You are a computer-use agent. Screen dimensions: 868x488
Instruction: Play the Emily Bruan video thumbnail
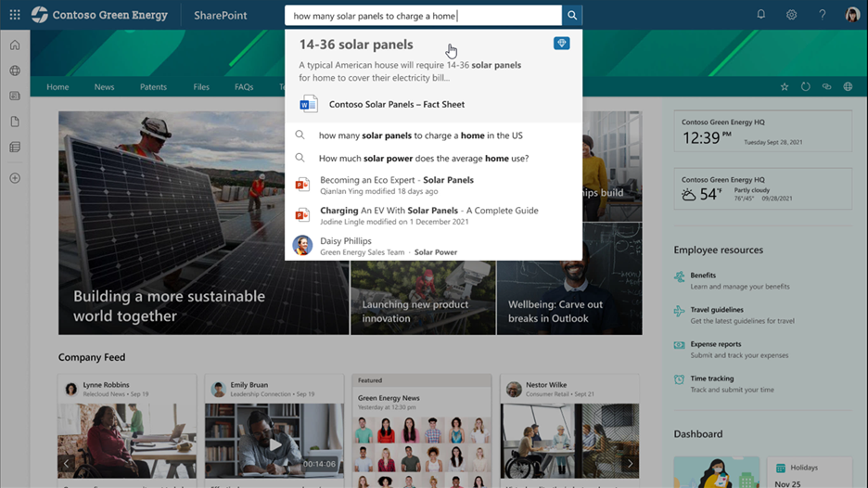[x=274, y=444]
